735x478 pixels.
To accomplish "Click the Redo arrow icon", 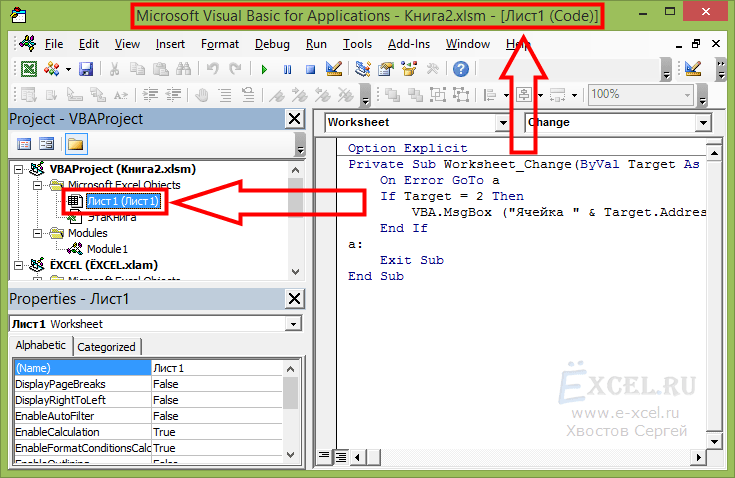I will click(235, 69).
